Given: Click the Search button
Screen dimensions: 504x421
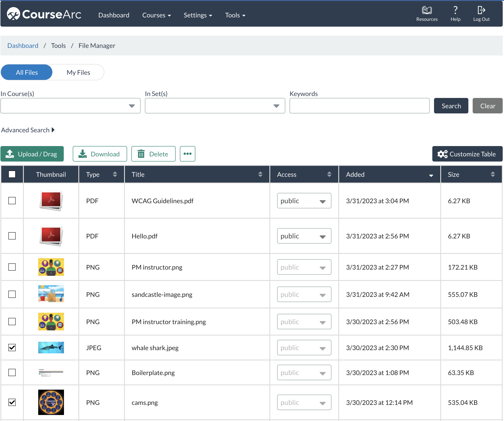Looking at the screenshot, I should click(451, 106).
